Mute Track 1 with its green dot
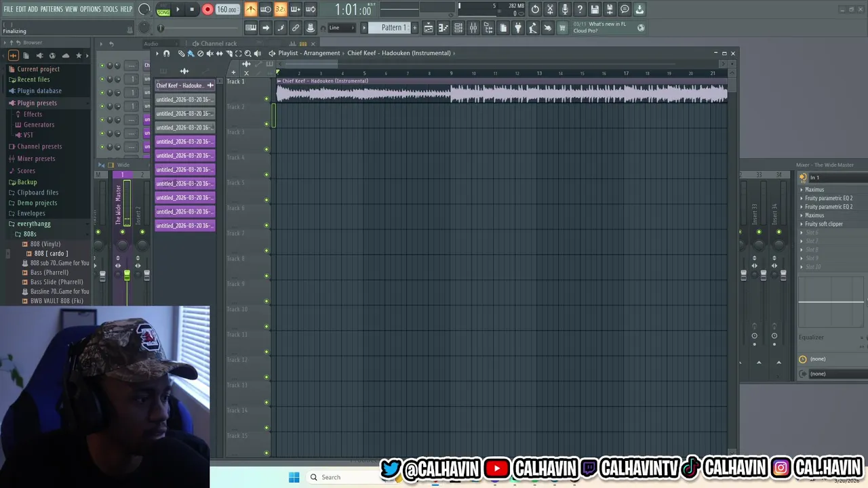This screenshot has height=488, width=868. point(267,99)
